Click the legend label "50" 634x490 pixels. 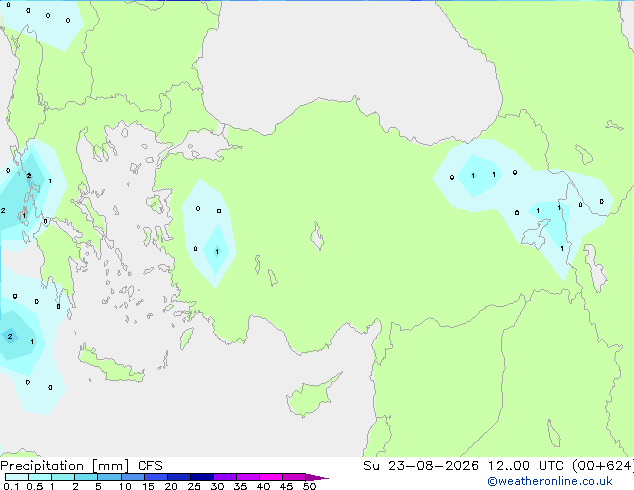coord(309,486)
